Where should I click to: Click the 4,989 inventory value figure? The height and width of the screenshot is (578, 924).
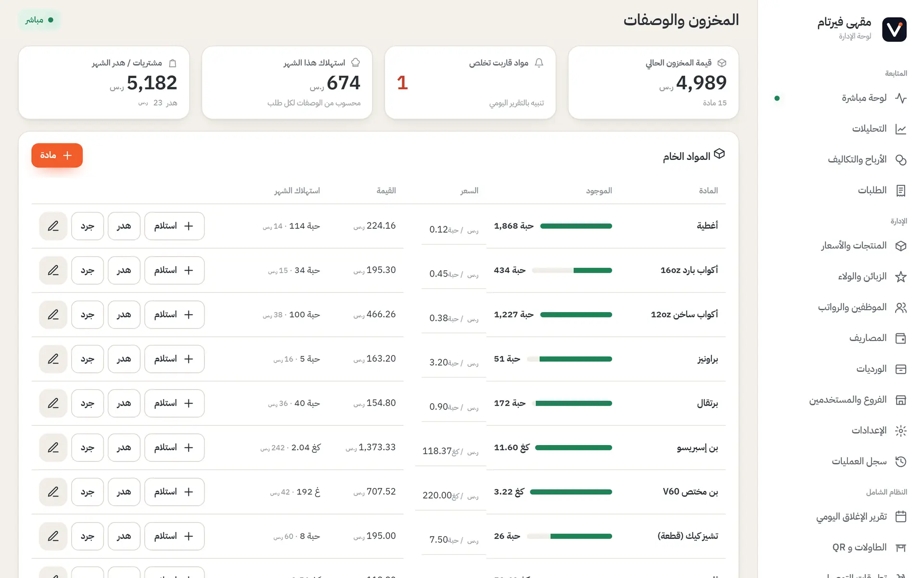tap(701, 83)
